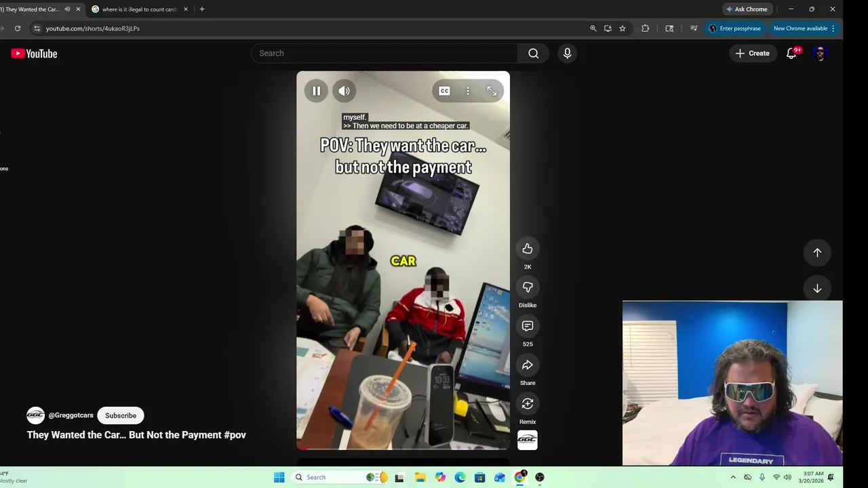The width and height of the screenshot is (868, 488).
Task: Switch to 'where is it illegal' Google tab
Action: coord(139,9)
